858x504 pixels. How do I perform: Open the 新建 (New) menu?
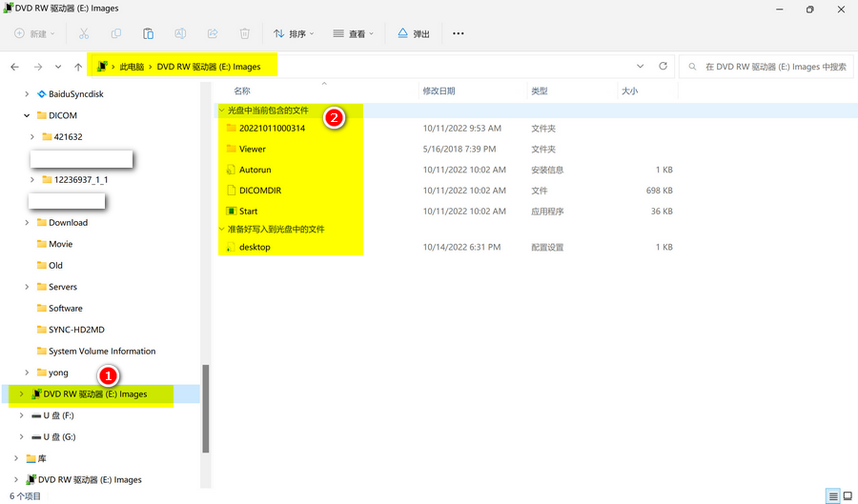[x=34, y=34]
